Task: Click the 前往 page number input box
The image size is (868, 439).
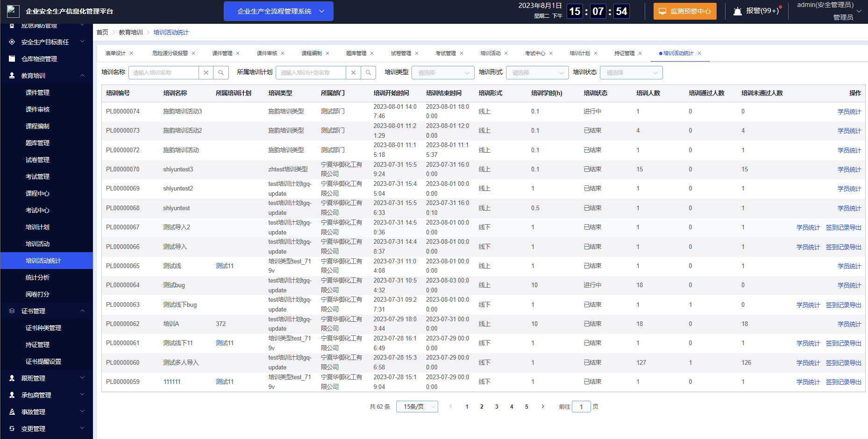Action: (x=581, y=407)
